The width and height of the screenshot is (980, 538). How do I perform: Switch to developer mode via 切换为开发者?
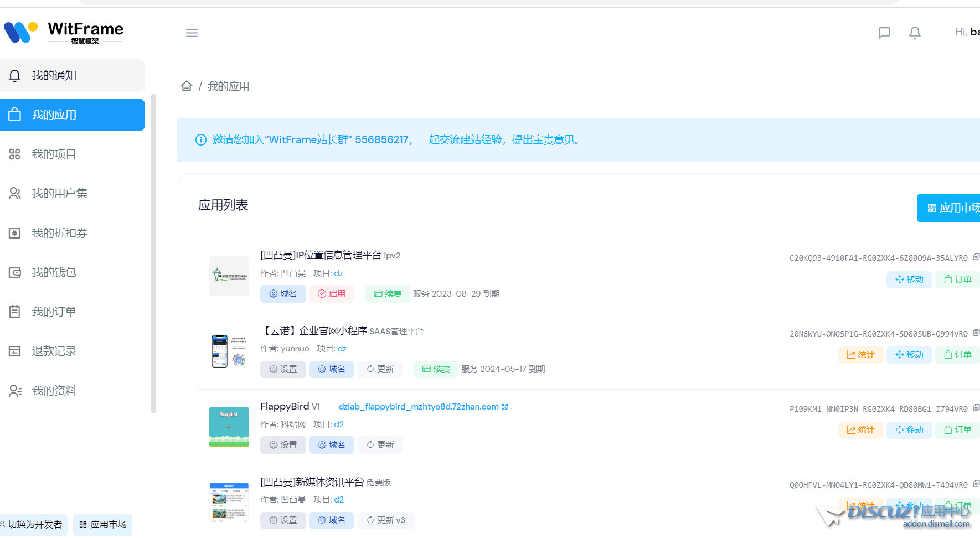[x=34, y=525]
